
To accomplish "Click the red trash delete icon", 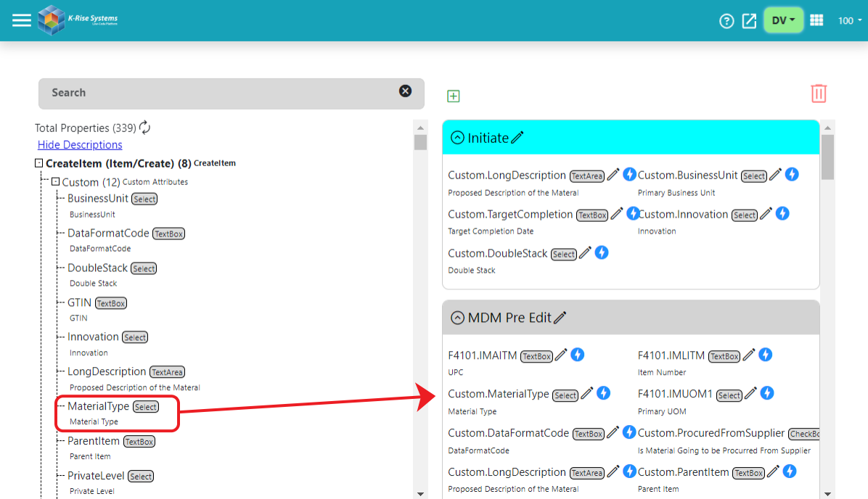I will pos(819,93).
